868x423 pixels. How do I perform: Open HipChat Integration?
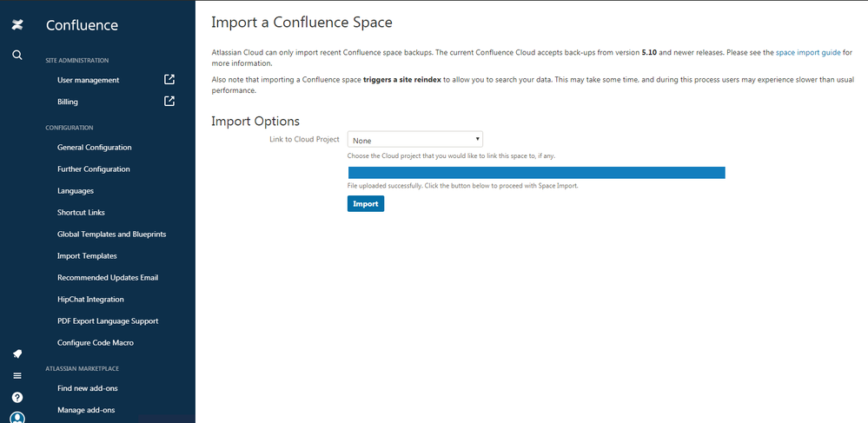tap(90, 299)
